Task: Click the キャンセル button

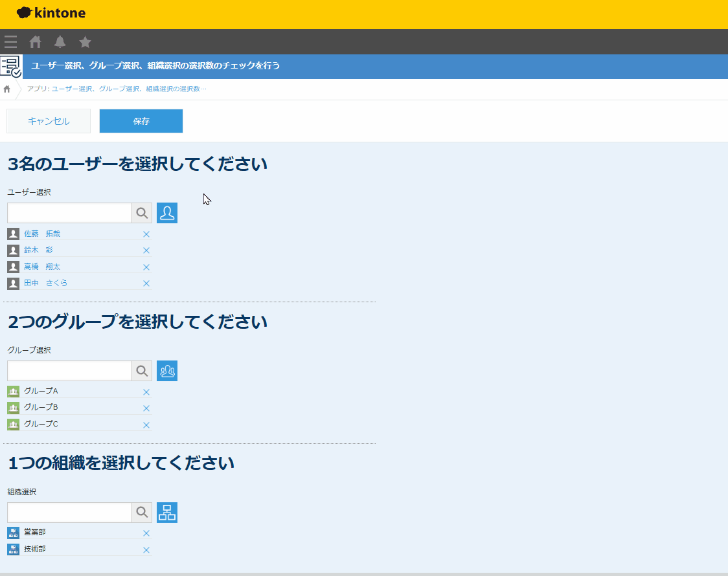Action: pos(49,121)
